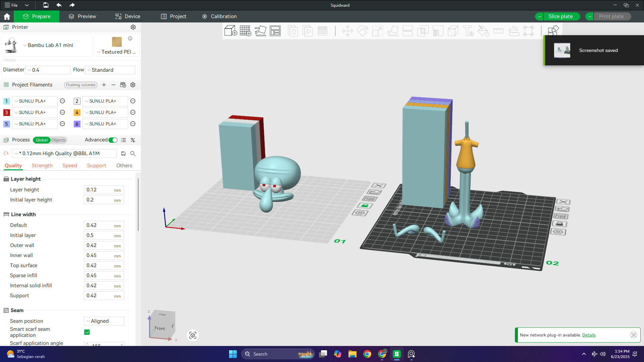
Task: Open the File menu
Action: tap(11, 5)
